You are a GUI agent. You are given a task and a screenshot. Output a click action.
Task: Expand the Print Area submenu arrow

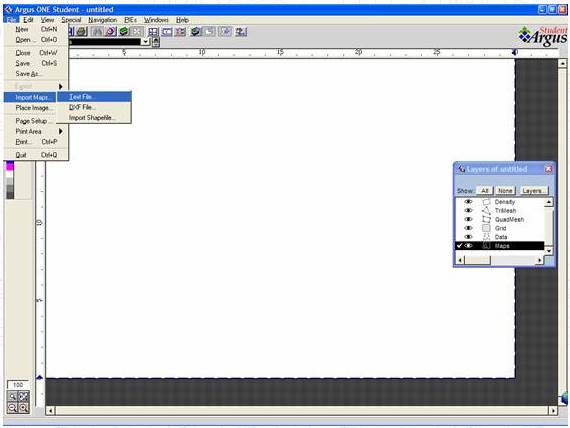tap(61, 131)
